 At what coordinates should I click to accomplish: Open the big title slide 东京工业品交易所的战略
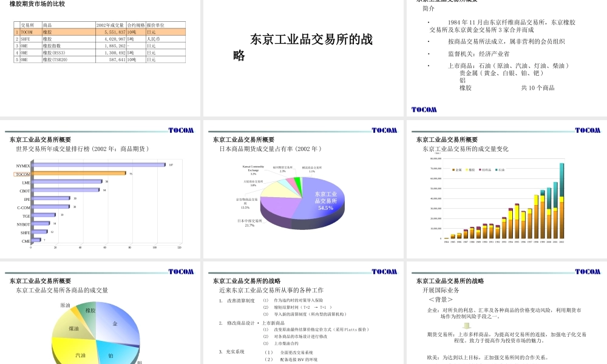point(303,57)
